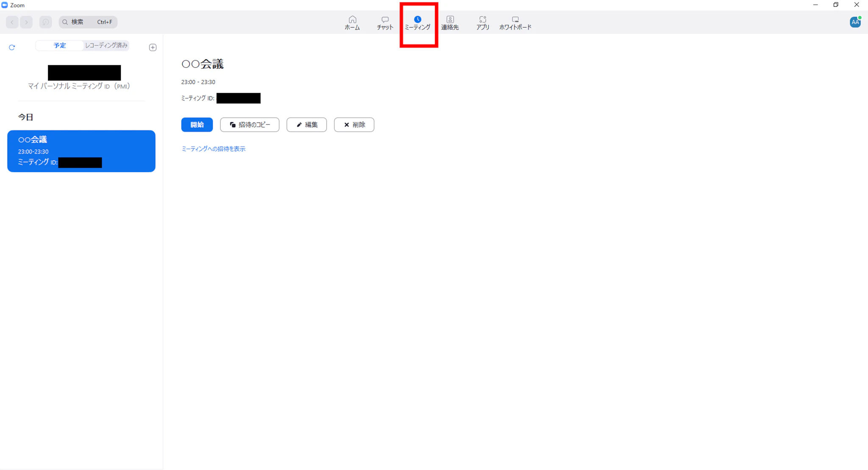The image size is (868, 470).
Task: Click the 編集 (Edit) button
Action: coord(306,125)
